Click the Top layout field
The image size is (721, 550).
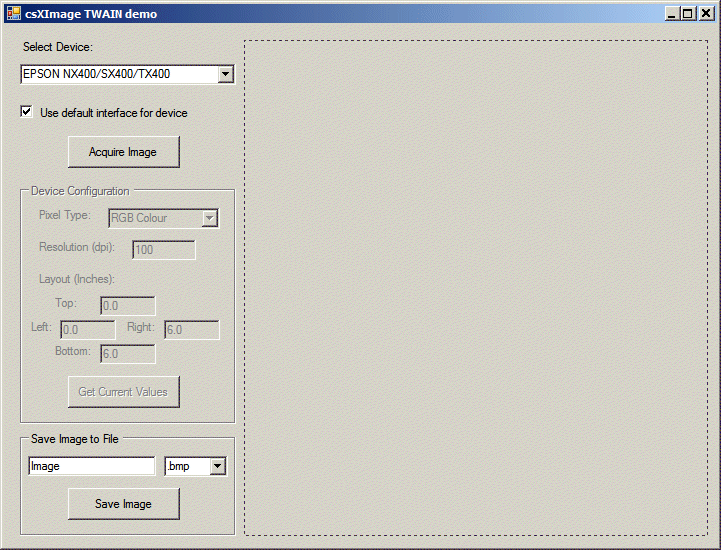[128, 306]
